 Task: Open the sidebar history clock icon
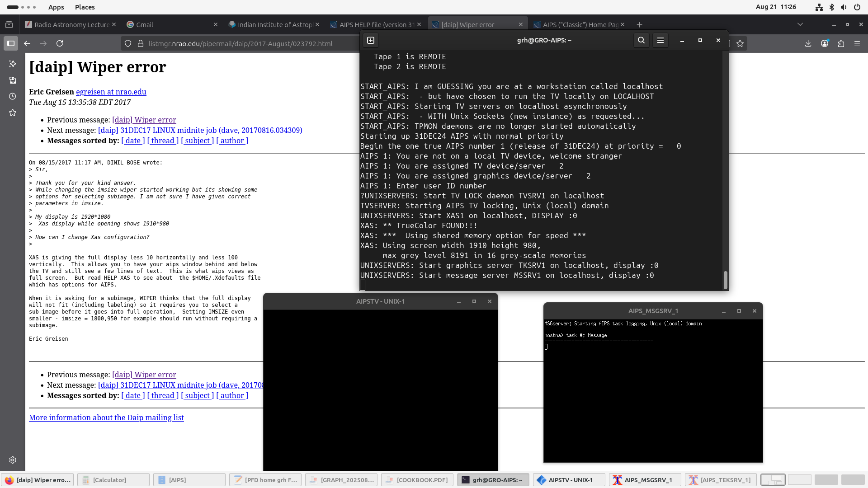coord(13,96)
